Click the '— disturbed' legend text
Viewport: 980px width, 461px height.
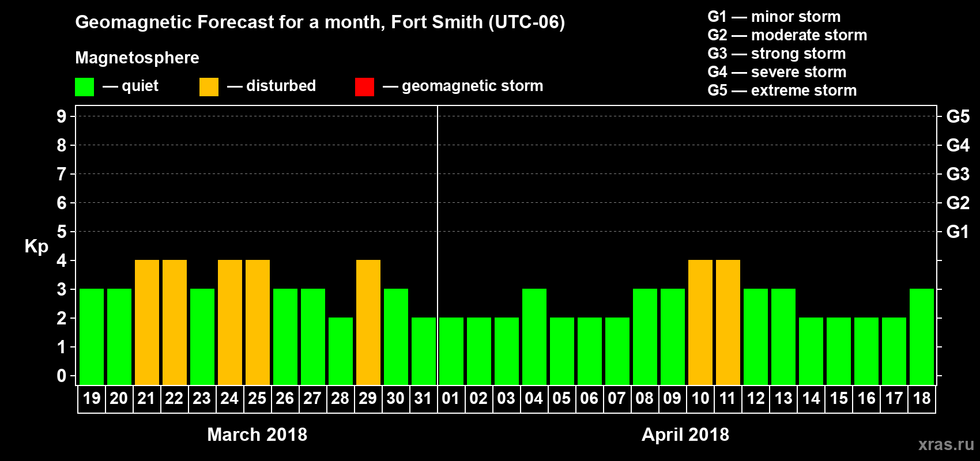(x=272, y=86)
